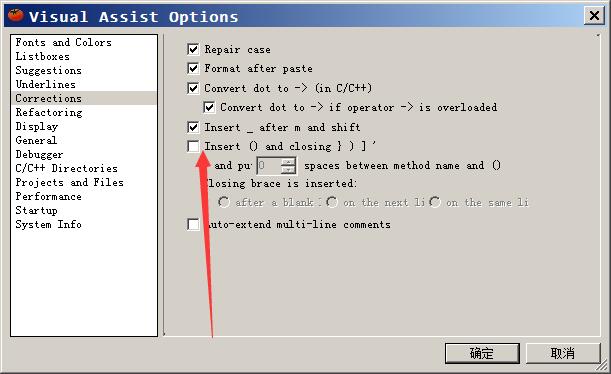Uncheck Format after paste

pos(193,69)
